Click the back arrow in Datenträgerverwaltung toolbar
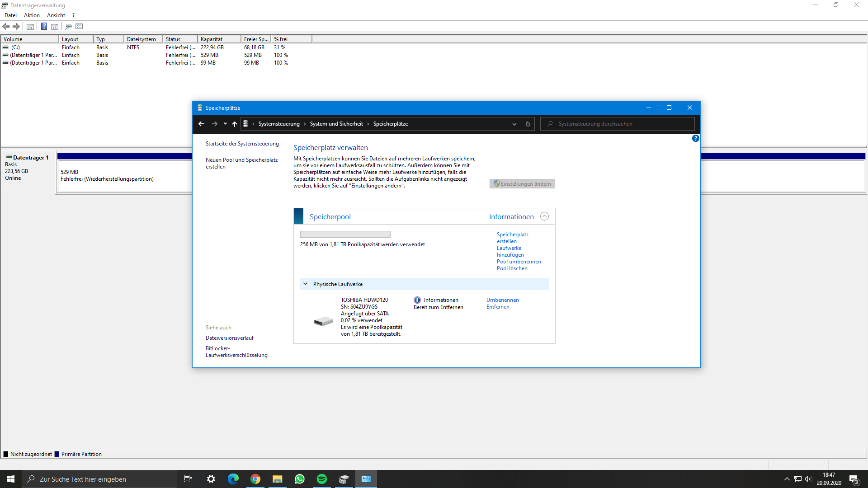The width and height of the screenshot is (868, 488). 6,26
